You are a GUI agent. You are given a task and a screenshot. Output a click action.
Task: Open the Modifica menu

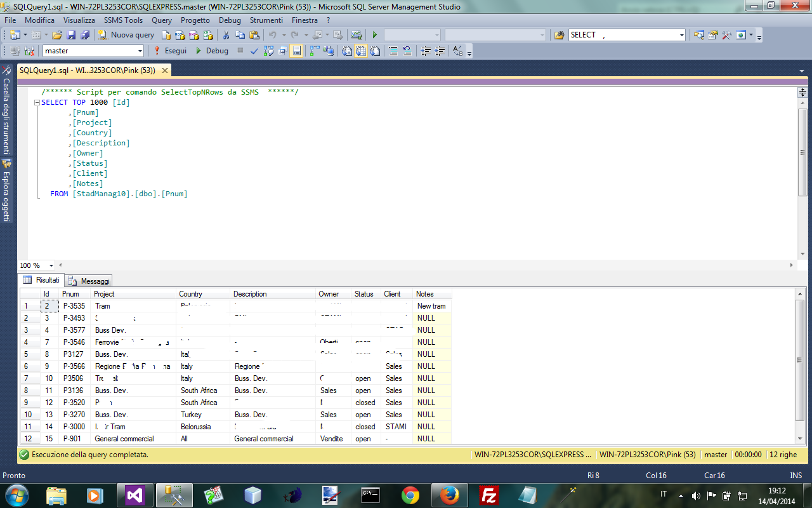click(40, 20)
